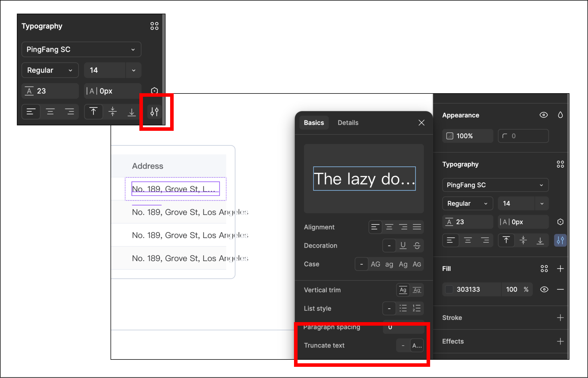The height and width of the screenshot is (378, 588).
Task: Select strikethrough decoration icon
Action: (417, 246)
